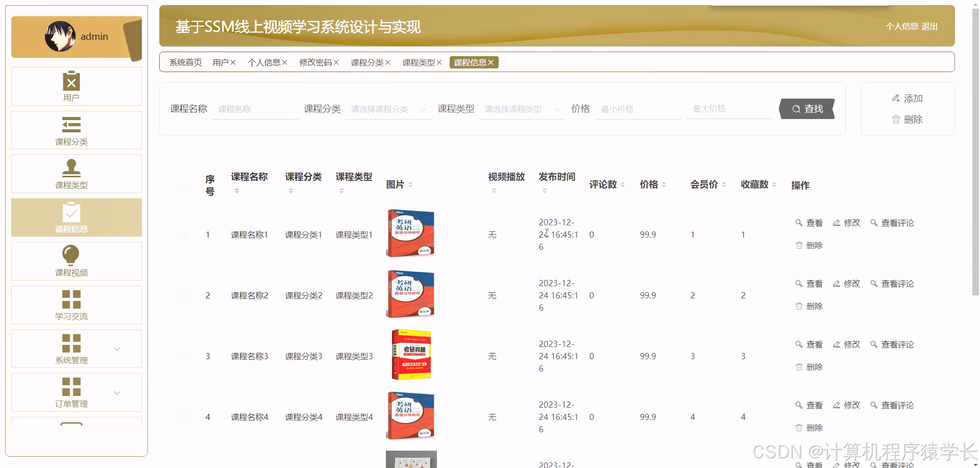Click 删除 for 课程名称3 row
980x468 pixels.
(809, 367)
